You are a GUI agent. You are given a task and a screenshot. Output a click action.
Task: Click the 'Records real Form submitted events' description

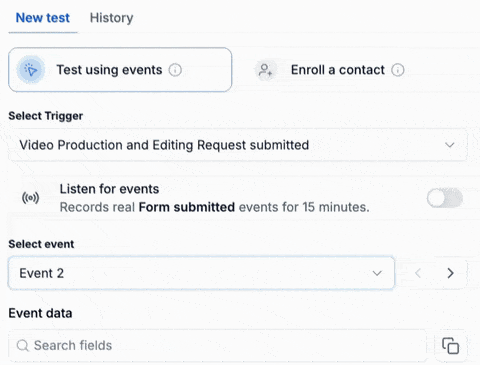click(214, 207)
